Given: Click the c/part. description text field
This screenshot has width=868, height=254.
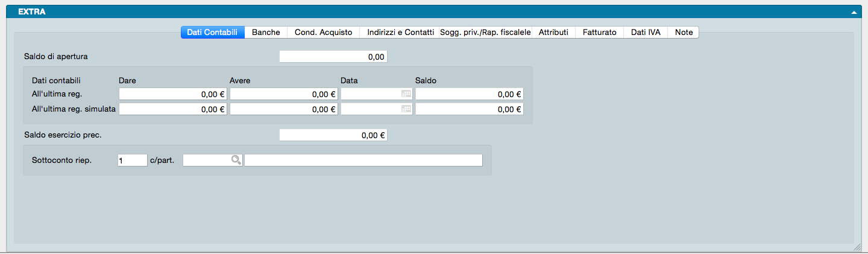Looking at the screenshot, I should coord(363,160).
